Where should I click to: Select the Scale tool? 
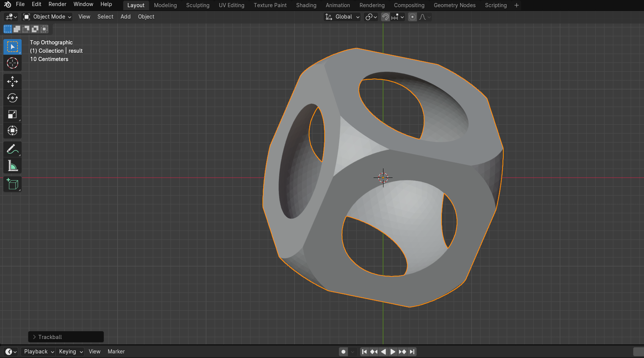(13, 114)
